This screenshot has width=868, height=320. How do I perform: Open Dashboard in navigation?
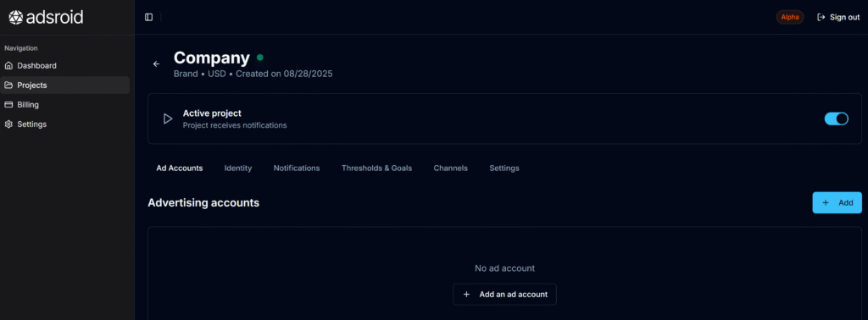tap(64, 66)
